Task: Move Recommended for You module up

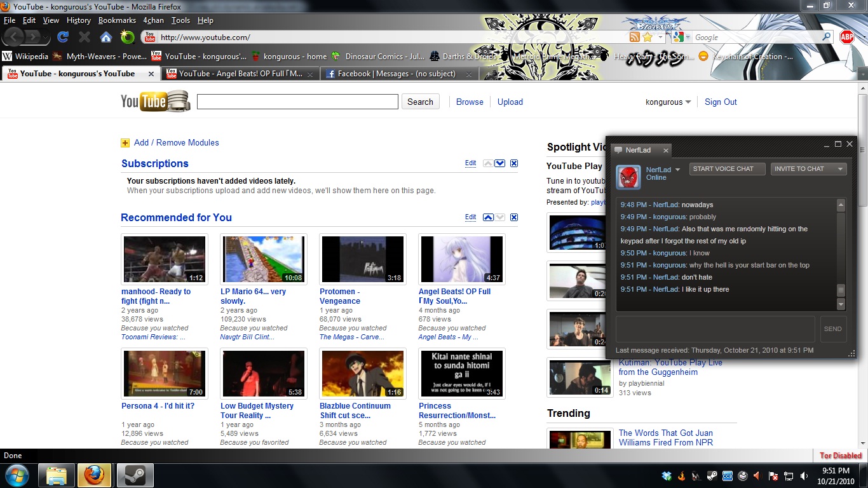Action: click(488, 217)
